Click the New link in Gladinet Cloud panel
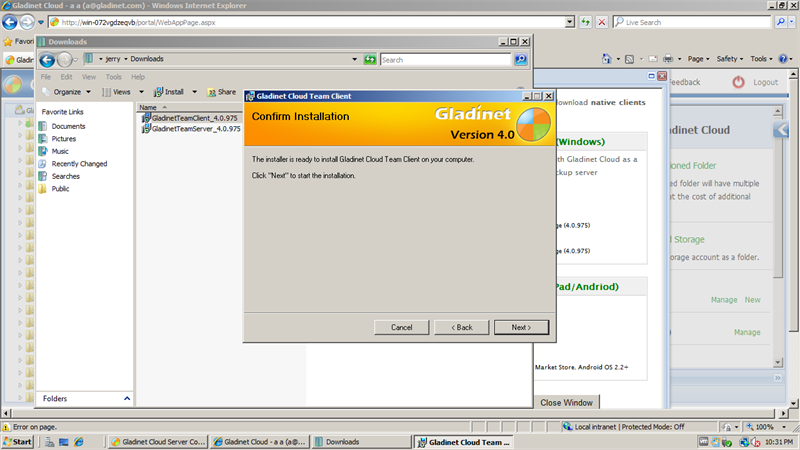800x450 pixels. 753,300
